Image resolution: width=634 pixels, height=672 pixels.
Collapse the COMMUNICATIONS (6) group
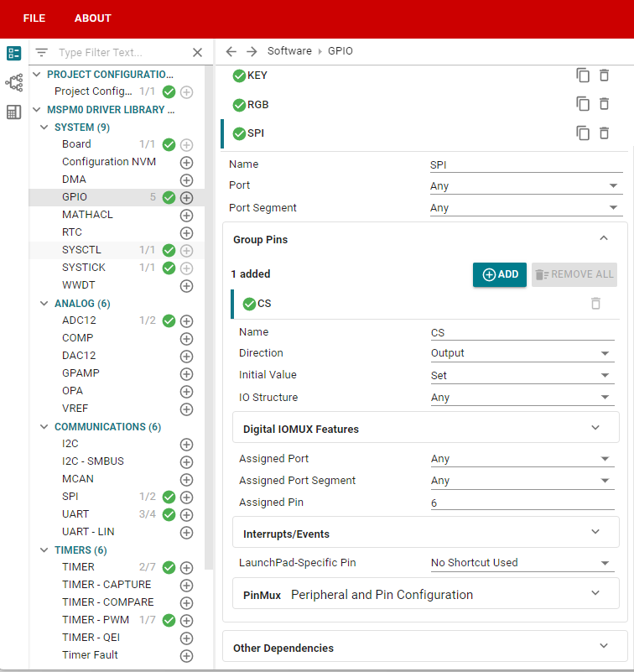tap(44, 427)
